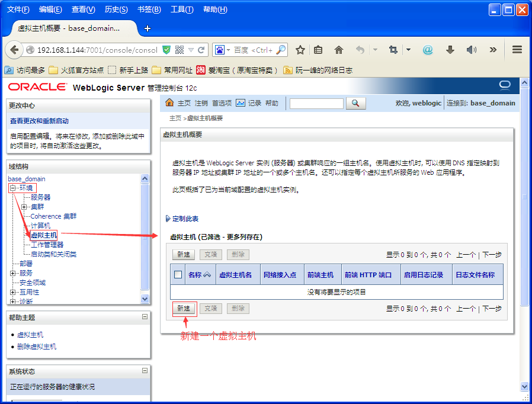
Task: Sort by the 名称 column header
Action: coord(200,275)
